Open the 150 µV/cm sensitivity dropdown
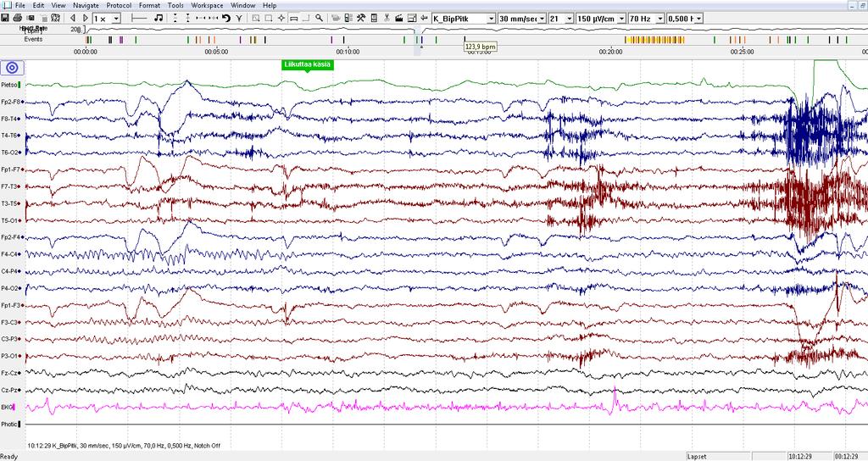 [x=621, y=19]
